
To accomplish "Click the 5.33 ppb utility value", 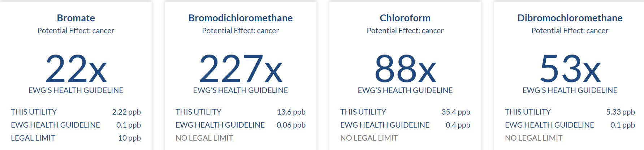I will [x=620, y=112].
